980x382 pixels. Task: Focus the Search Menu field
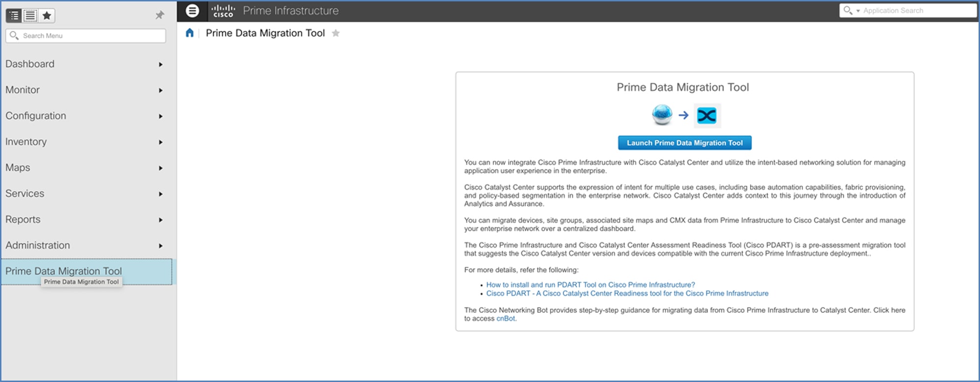pyautogui.click(x=86, y=36)
